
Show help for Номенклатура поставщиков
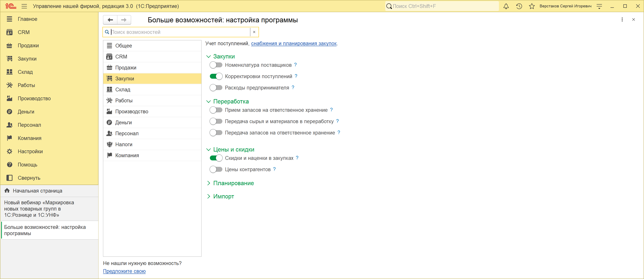[x=295, y=65]
